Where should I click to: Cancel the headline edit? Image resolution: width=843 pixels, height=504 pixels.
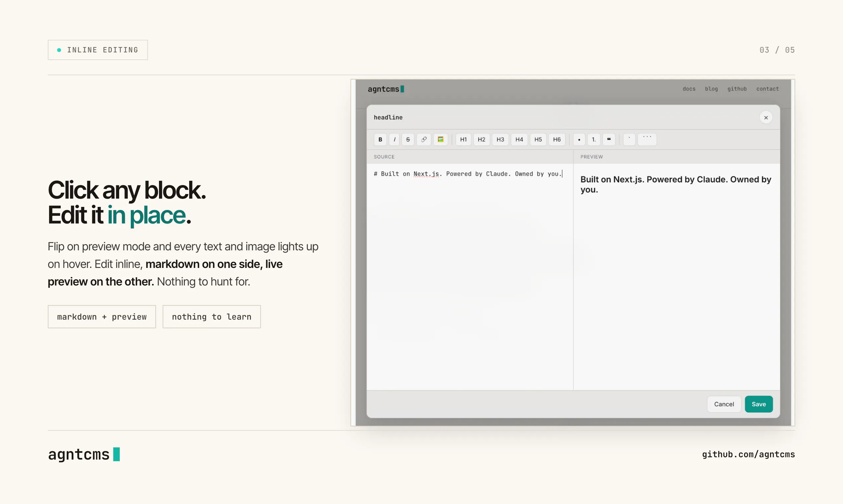(724, 404)
